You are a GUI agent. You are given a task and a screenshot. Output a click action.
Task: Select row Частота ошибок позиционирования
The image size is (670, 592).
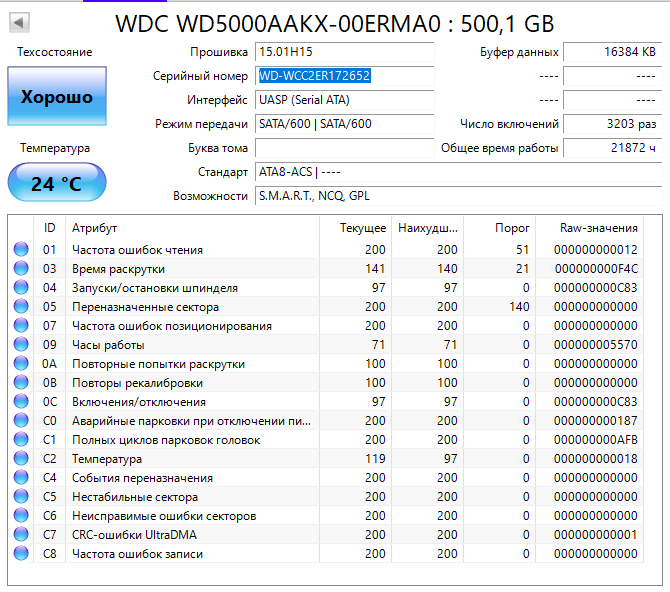coord(327,325)
